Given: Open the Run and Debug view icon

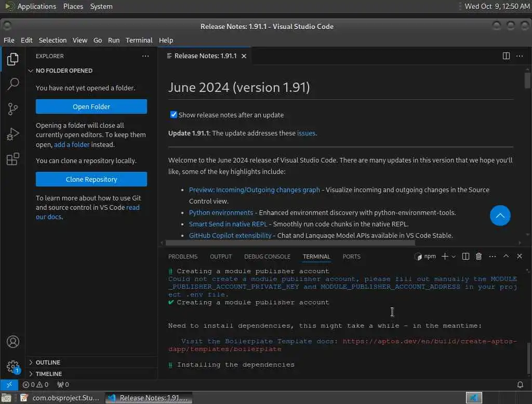Looking at the screenshot, I should point(12,134).
